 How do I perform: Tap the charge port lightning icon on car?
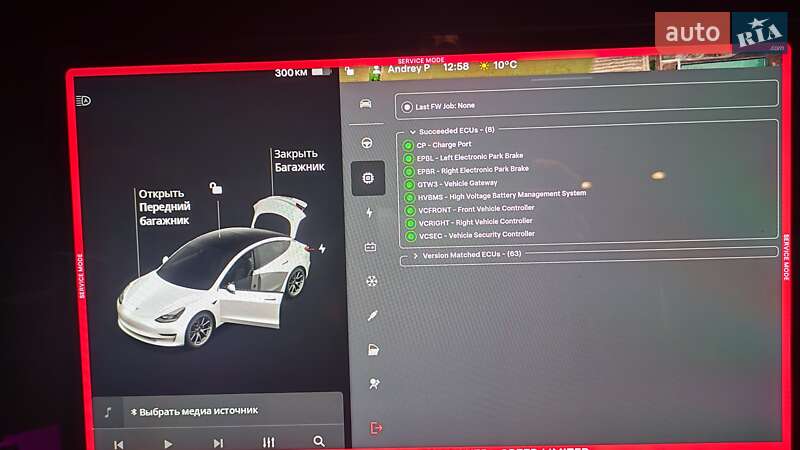point(322,248)
